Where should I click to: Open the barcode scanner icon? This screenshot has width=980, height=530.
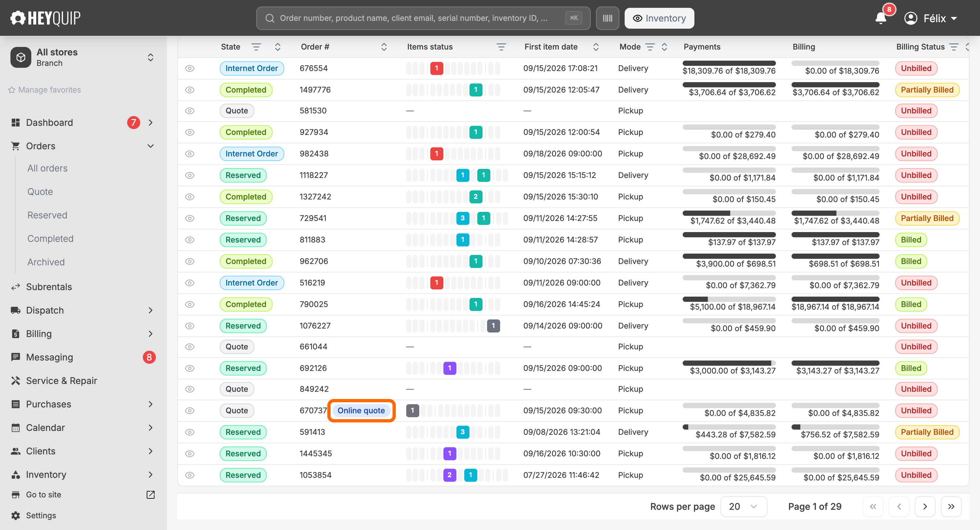[607, 18]
